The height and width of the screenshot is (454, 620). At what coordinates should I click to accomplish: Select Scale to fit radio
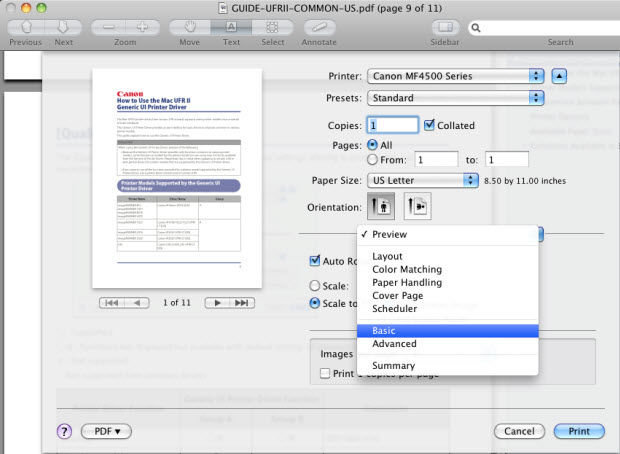pos(315,303)
